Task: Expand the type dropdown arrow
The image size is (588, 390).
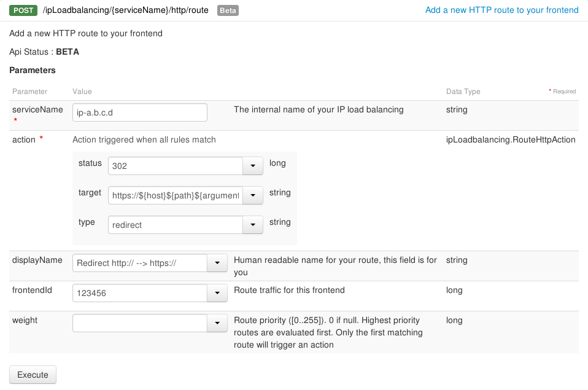Action: [x=253, y=225]
